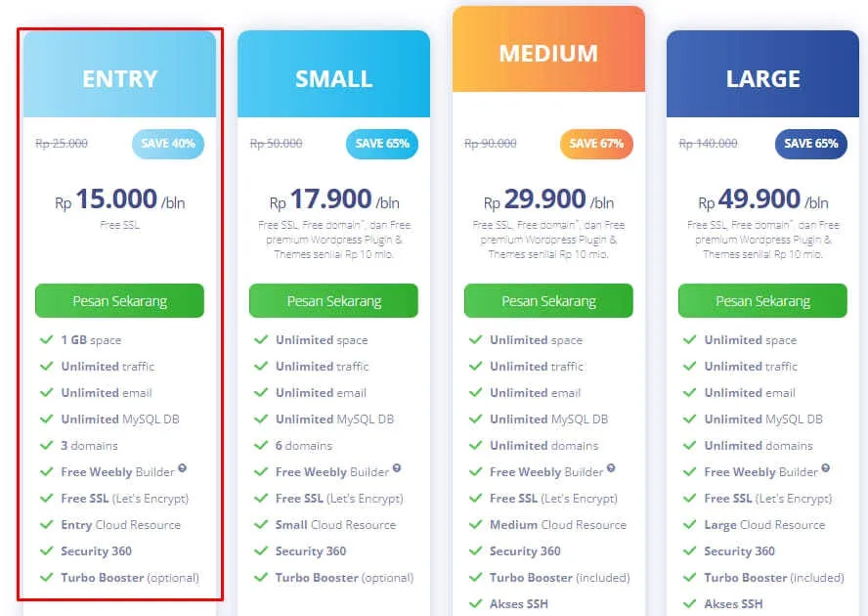Click the Weebly info icon in Medium plan

(611, 468)
